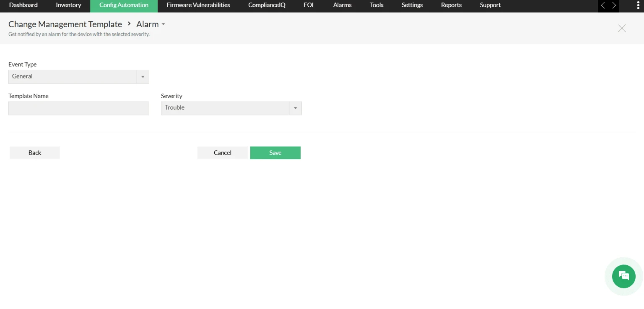Open the live chat bubble icon
Screen dimensions: 644x309
pyautogui.click(x=623, y=276)
